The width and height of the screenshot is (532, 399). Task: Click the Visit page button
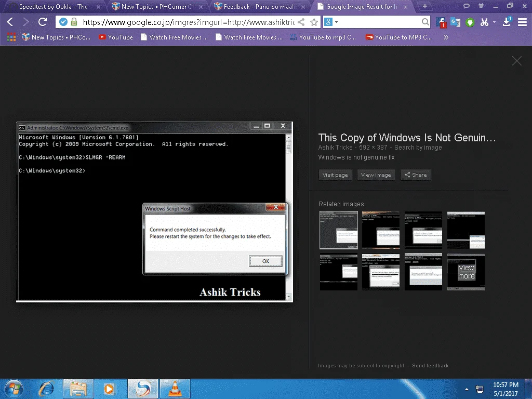click(x=335, y=175)
